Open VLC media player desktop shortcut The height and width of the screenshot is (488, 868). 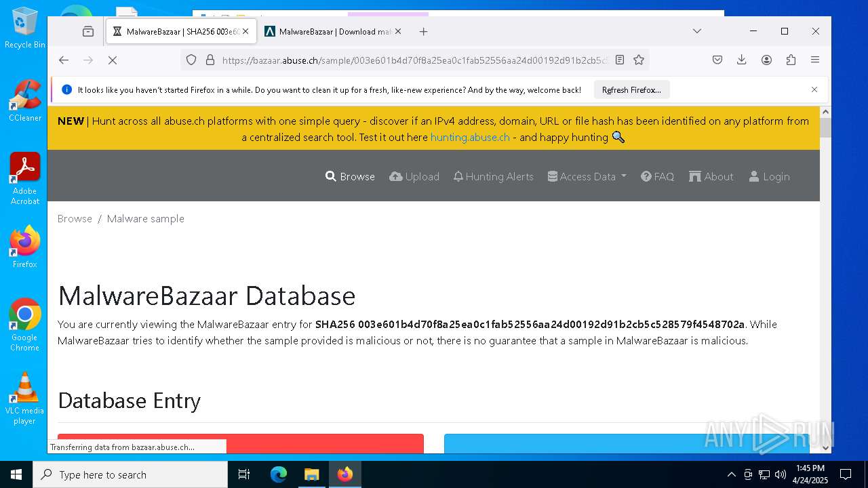pyautogui.click(x=25, y=399)
